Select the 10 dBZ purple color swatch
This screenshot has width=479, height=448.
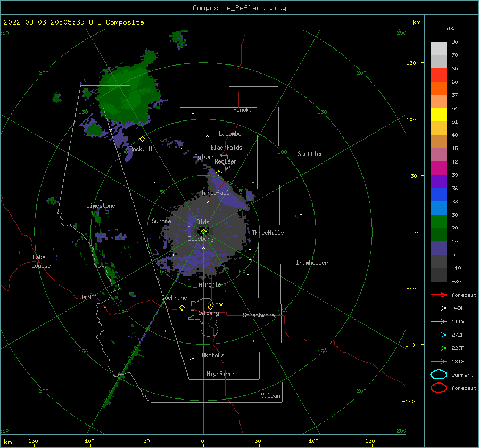pyautogui.click(x=439, y=248)
